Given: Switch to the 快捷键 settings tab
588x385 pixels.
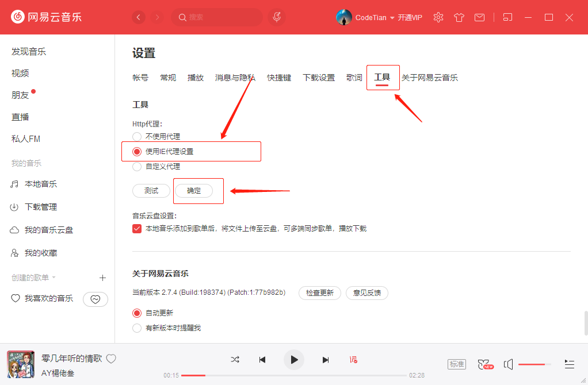Looking at the screenshot, I should [279, 78].
